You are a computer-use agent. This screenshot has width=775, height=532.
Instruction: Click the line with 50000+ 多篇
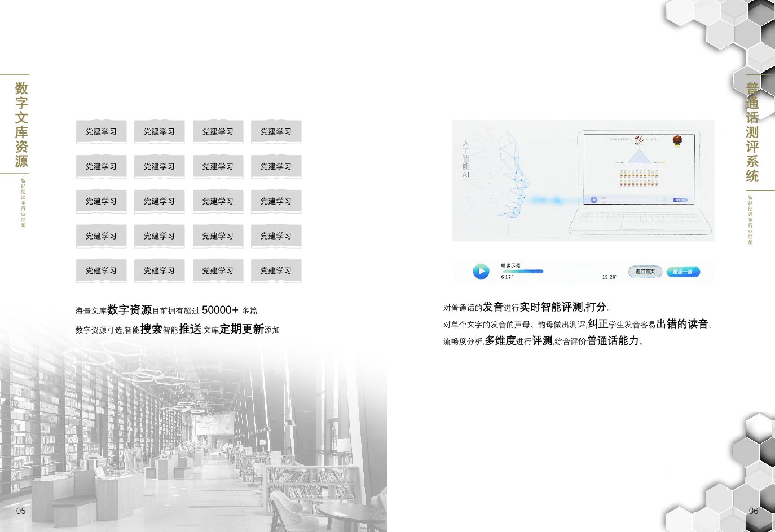[x=166, y=310]
